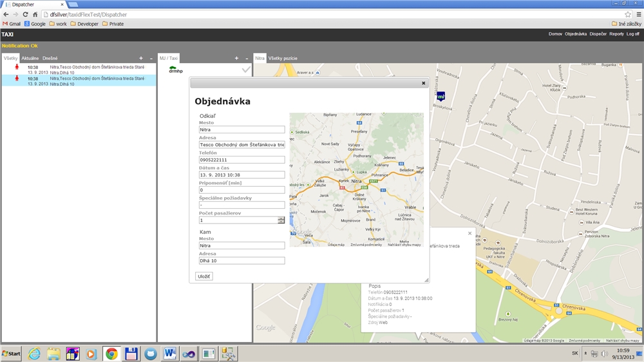Open Objednávka in top navigation
The width and height of the screenshot is (644, 362).
(575, 34)
